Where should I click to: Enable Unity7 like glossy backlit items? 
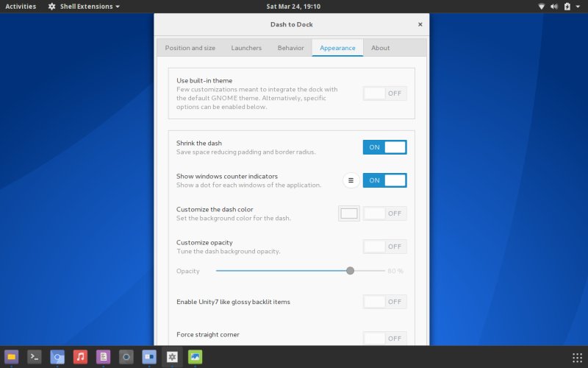pos(384,302)
